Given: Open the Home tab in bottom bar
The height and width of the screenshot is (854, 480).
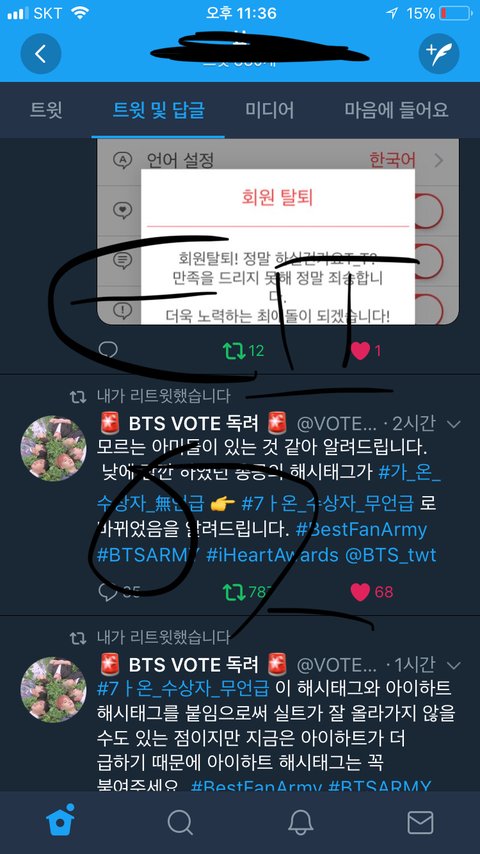Looking at the screenshot, I should click(x=60, y=821).
